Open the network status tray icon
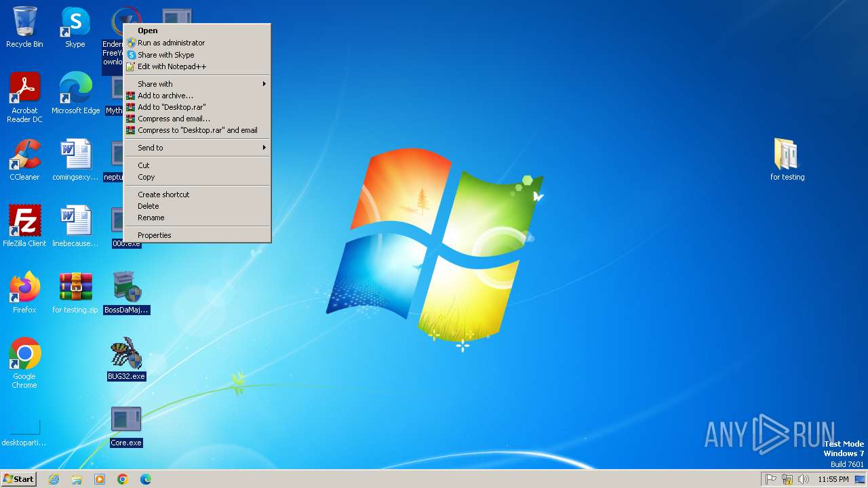This screenshot has height=488, width=868. coord(787,479)
